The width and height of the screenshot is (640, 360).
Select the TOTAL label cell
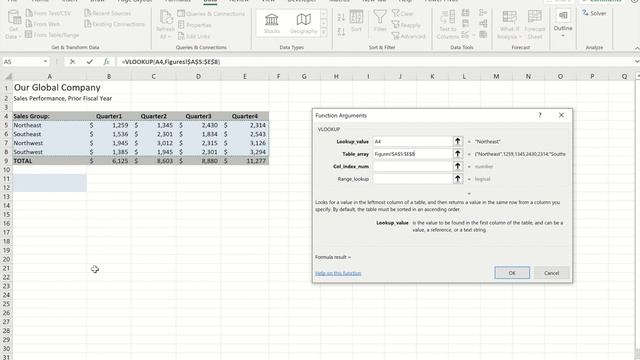(x=49, y=161)
